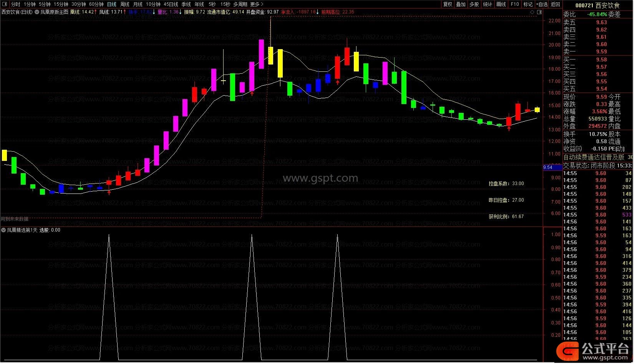The width and height of the screenshot is (635, 364).
Task: Click the 复权 button
Action: pyautogui.click(x=448, y=4)
